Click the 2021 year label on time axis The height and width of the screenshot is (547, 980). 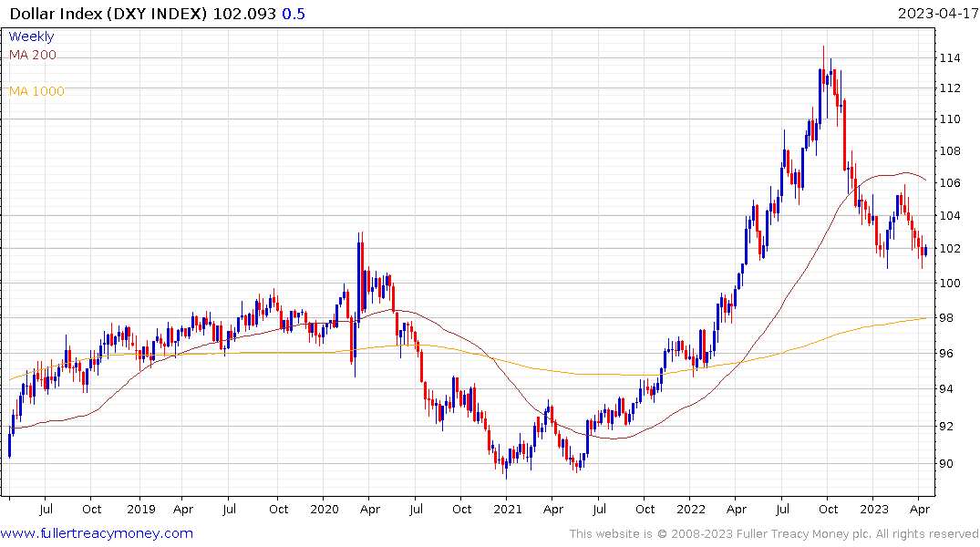click(x=508, y=509)
